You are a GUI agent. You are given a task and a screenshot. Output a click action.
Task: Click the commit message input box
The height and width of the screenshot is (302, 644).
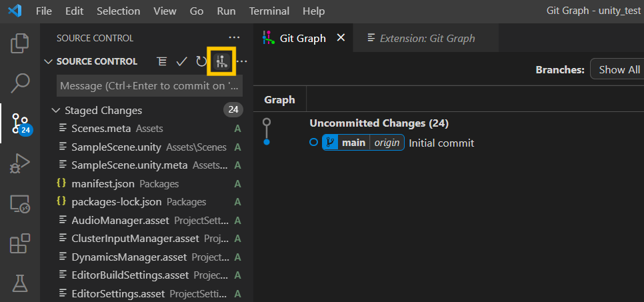[149, 86]
